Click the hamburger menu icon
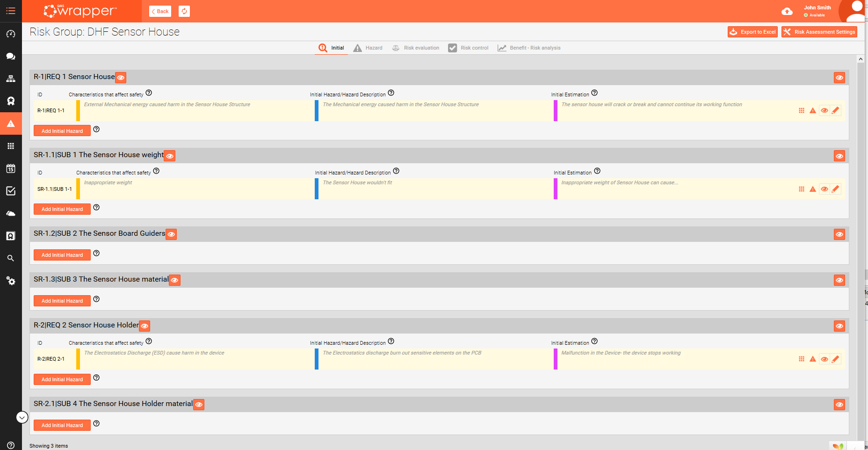The image size is (868, 450). (11, 11)
